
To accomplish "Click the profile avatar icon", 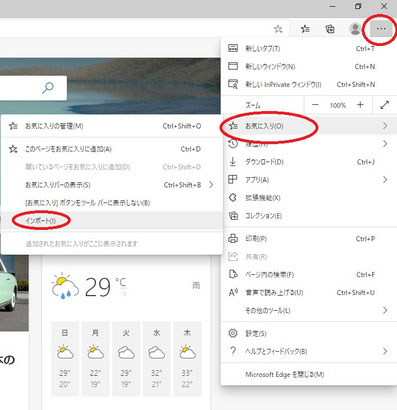I will pos(355,29).
